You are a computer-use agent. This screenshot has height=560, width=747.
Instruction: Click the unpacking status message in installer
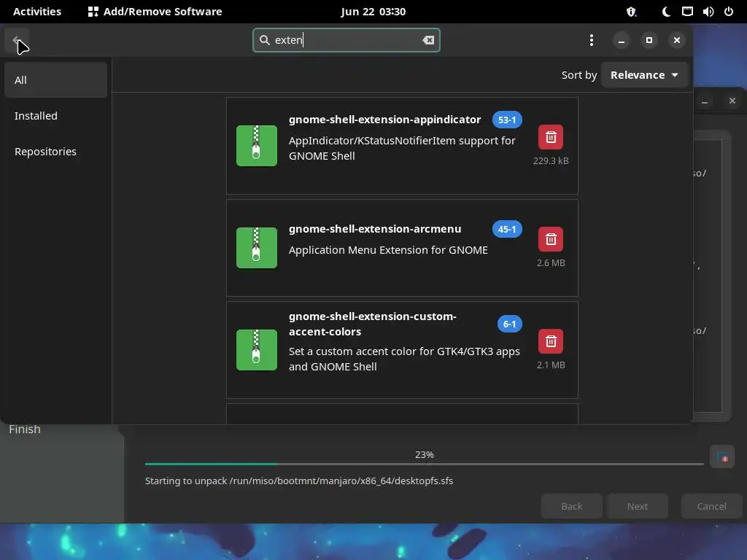(x=299, y=481)
